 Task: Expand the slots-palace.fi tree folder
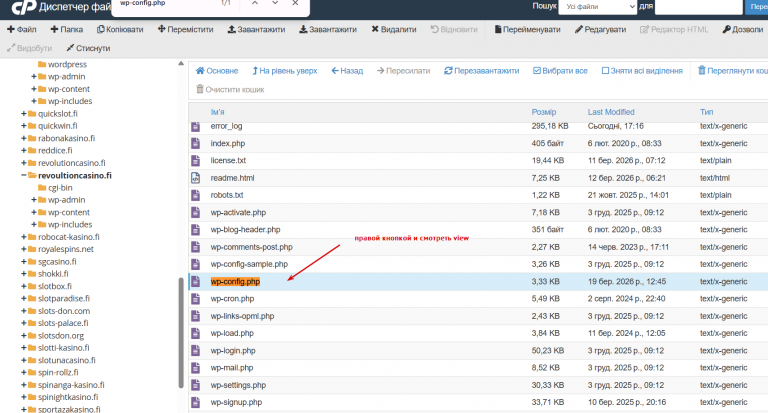[x=24, y=323]
